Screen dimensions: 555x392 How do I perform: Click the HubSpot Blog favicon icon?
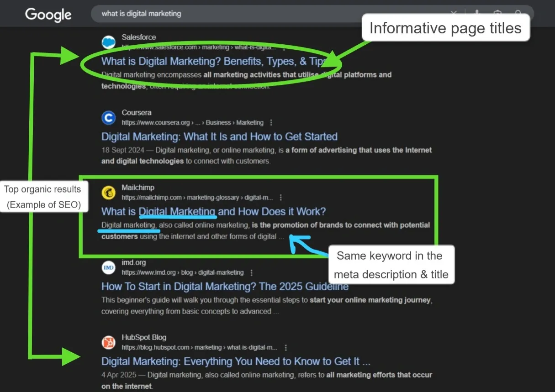point(108,342)
